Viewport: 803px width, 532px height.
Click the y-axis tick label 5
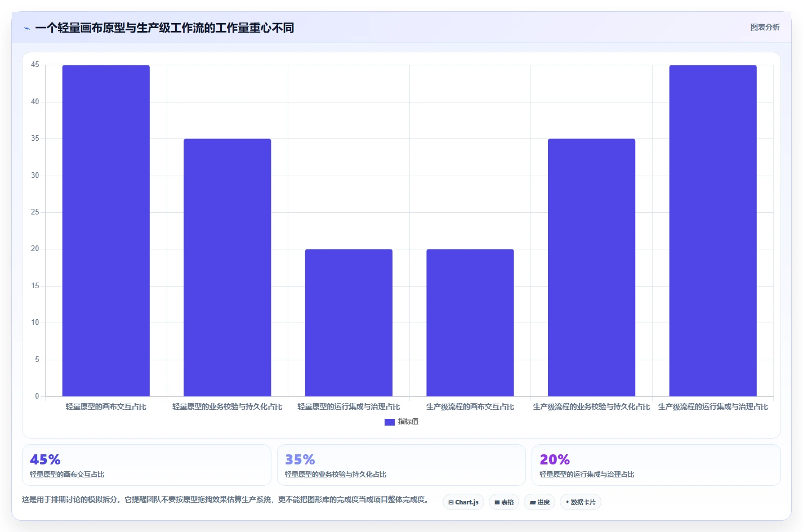pos(37,360)
